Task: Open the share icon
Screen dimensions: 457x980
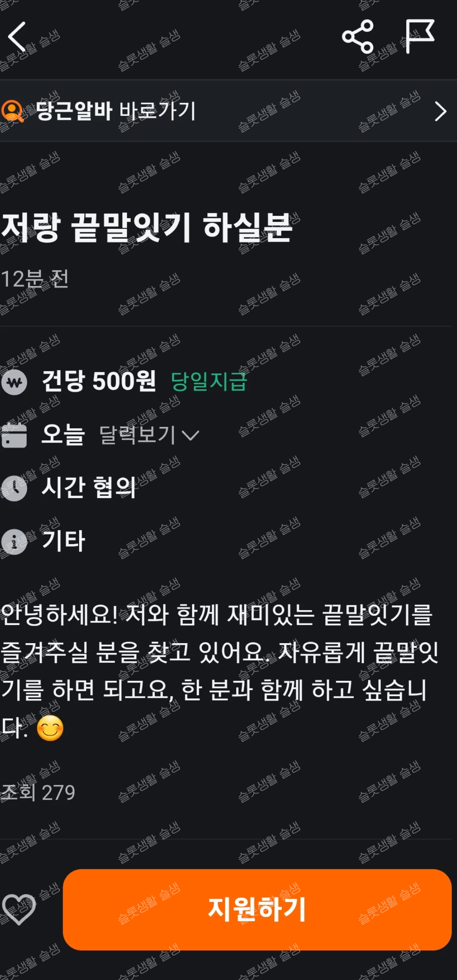Action: pyautogui.click(x=358, y=36)
